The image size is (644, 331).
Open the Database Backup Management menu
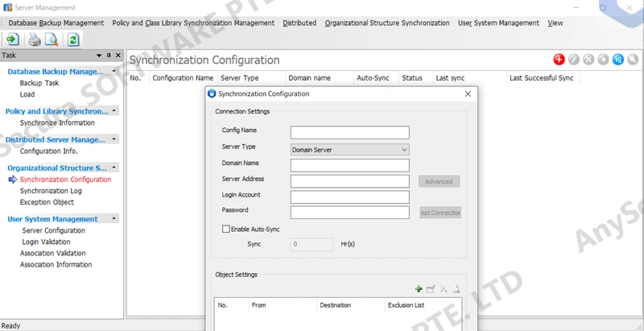[56, 23]
